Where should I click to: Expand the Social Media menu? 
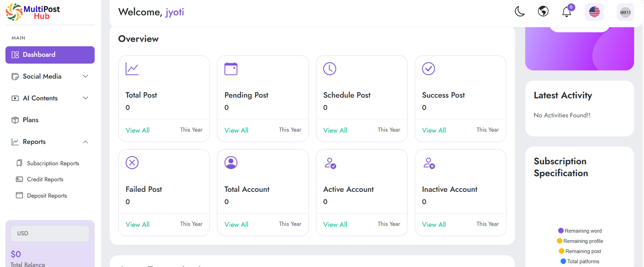pyautogui.click(x=50, y=76)
